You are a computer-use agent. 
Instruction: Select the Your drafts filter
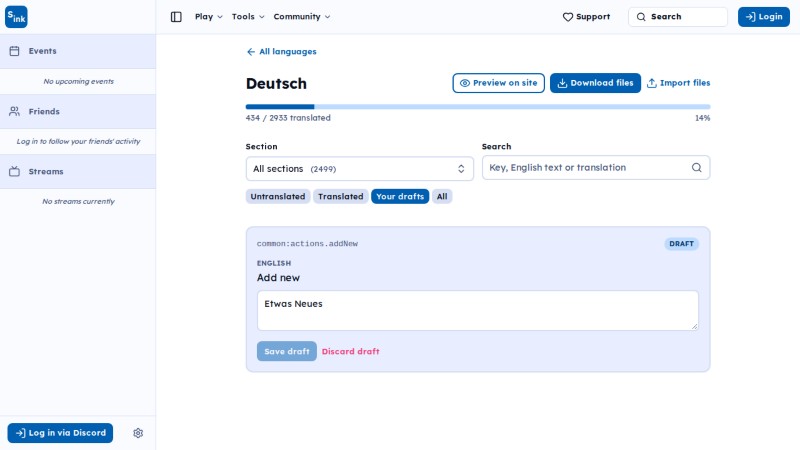click(x=400, y=196)
